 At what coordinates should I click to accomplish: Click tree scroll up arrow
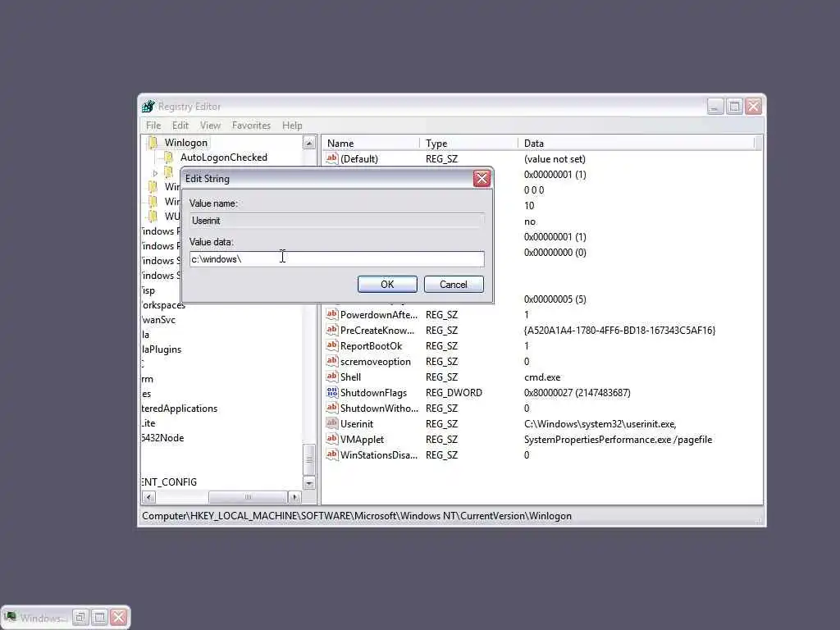click(x=309, y=143)
